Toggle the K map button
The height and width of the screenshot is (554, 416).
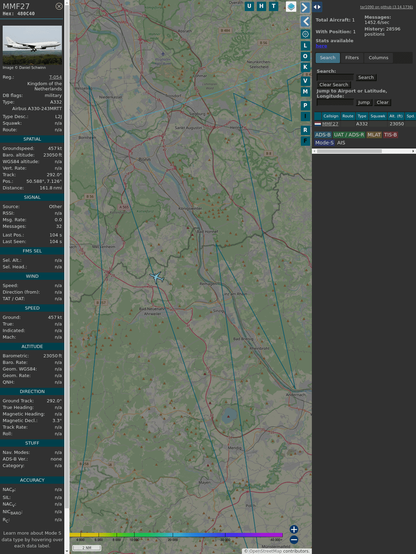point(305,67)
